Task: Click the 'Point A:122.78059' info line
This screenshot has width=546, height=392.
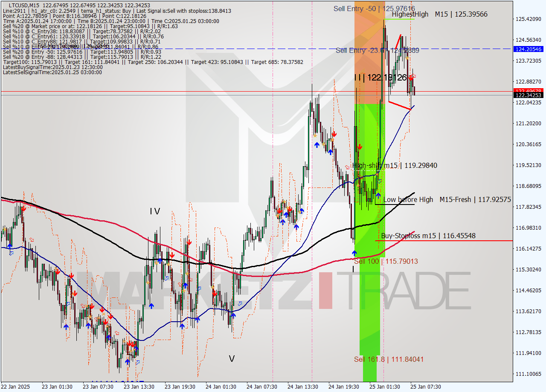Action: coord(75,16)
